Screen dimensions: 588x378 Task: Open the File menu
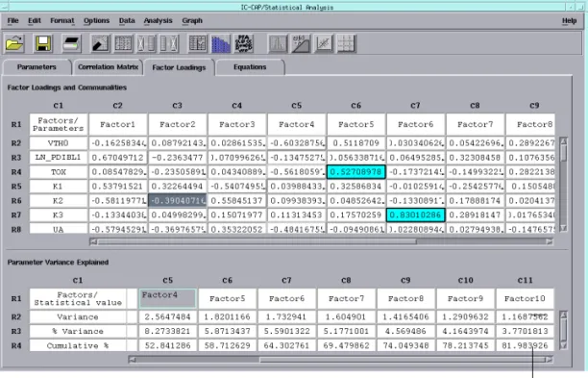[x=12, y=20]
